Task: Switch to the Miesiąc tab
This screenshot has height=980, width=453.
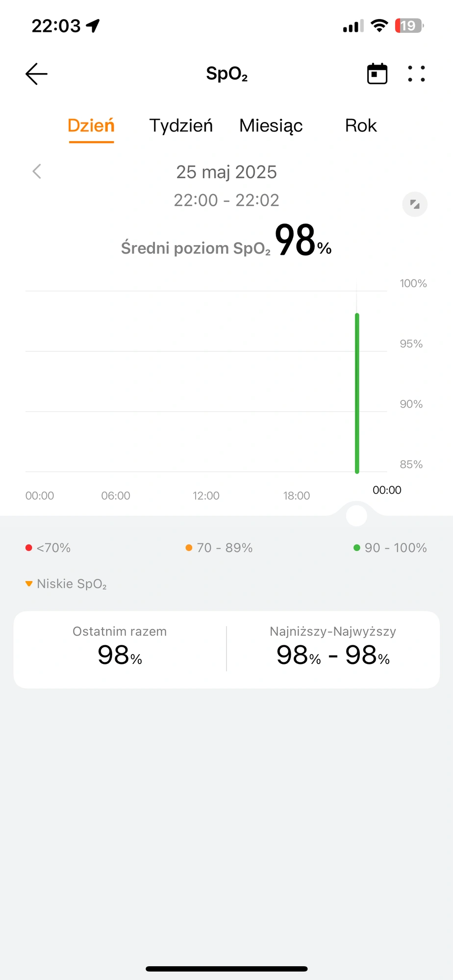Action: tap(271, 126)
